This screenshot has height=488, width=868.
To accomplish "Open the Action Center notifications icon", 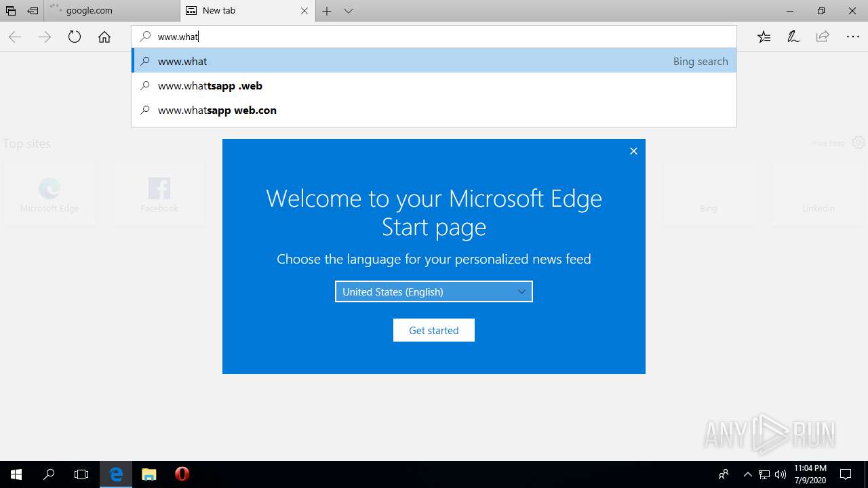I will tap(846, 474).
